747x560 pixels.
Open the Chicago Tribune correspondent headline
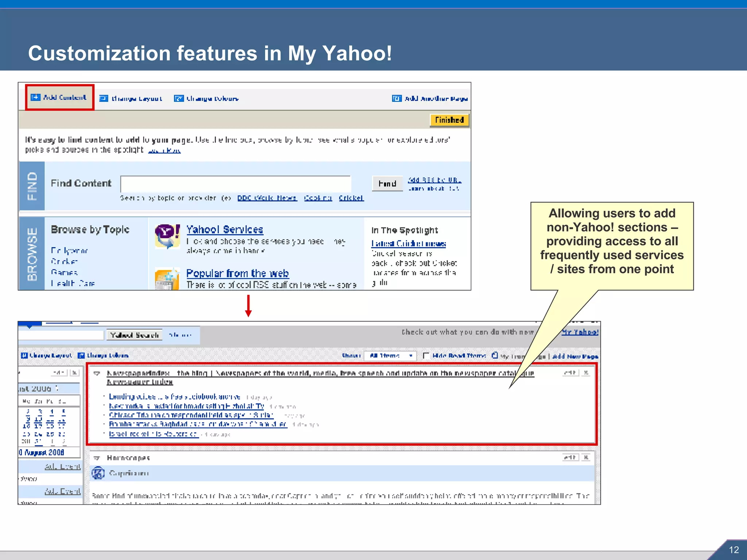[x=191, y=415]
